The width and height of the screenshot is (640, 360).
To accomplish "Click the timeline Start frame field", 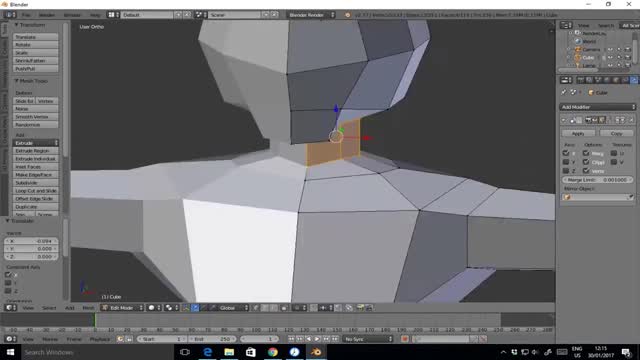I will click(161, 339).
